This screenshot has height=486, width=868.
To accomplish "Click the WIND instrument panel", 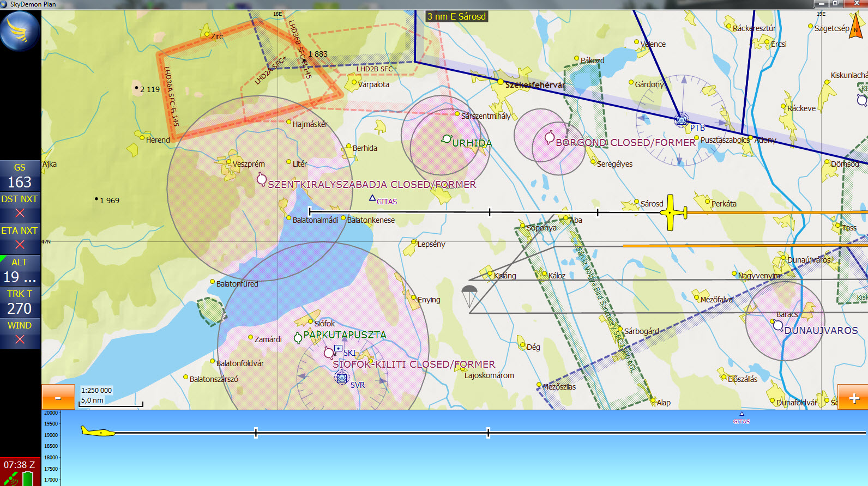I will 20,333.
